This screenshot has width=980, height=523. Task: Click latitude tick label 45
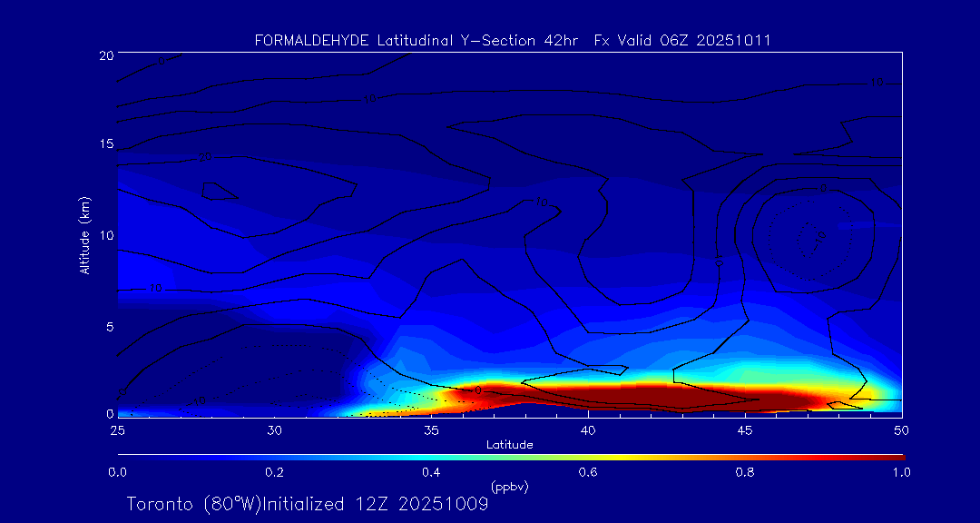tap(745, 429)
